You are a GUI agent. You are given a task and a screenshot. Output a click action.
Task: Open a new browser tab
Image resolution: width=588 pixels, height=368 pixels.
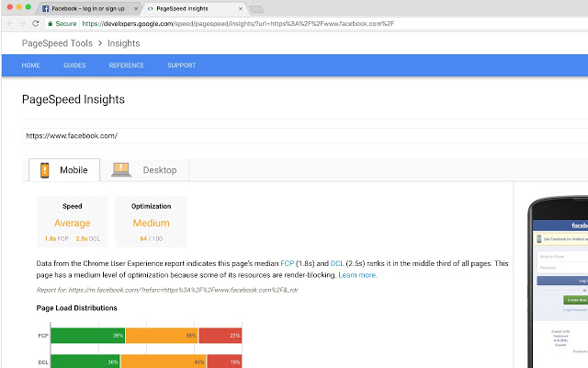(x=256, y=9)
